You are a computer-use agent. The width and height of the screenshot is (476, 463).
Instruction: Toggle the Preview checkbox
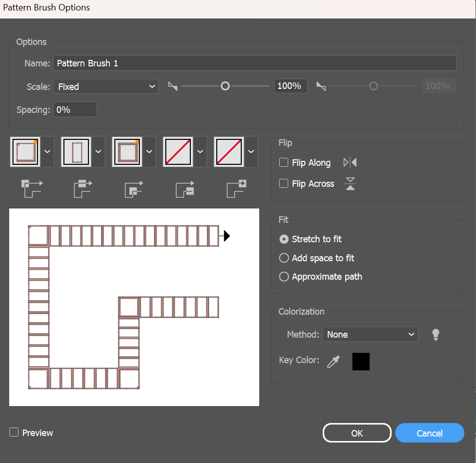(x=14, y=433)
